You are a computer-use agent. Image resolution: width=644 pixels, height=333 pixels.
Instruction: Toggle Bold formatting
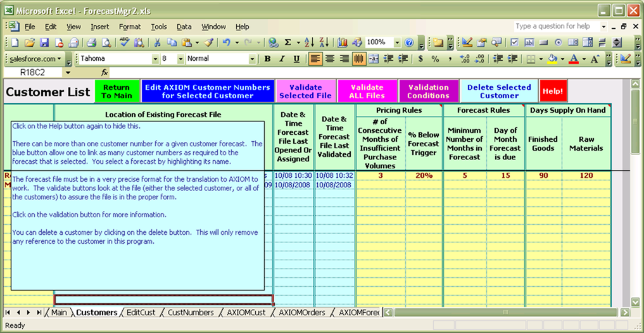[267, 59]
